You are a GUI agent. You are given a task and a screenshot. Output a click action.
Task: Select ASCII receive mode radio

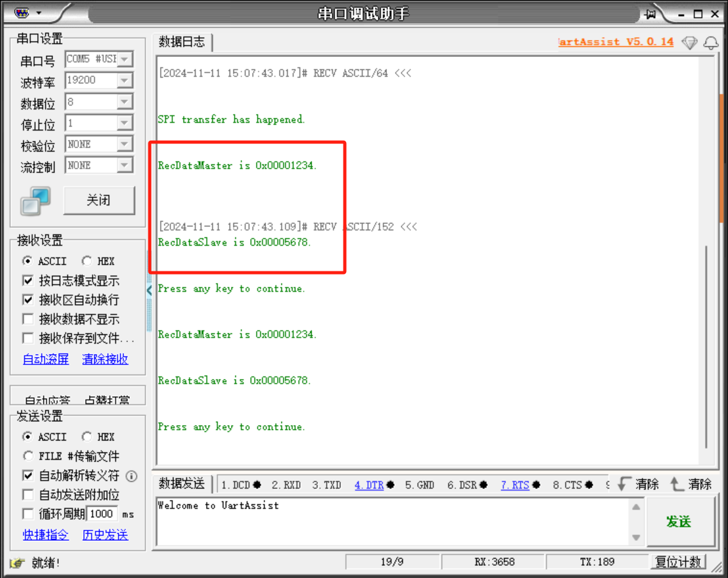point(28,261)
